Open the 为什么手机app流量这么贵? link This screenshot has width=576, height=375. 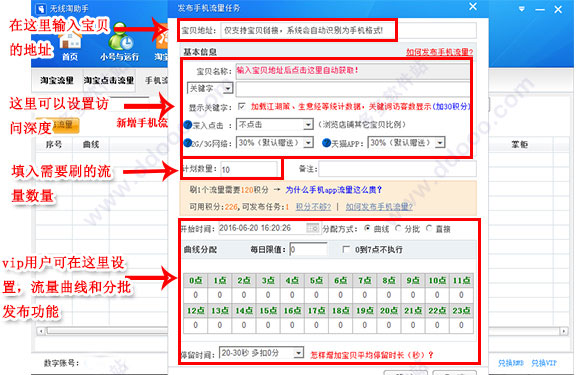click(x=334, y=190)
